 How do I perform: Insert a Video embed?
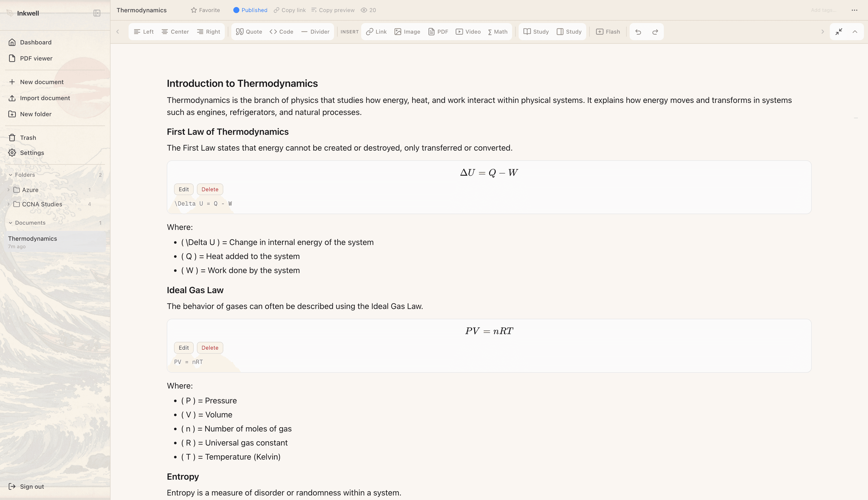[468, 32]
